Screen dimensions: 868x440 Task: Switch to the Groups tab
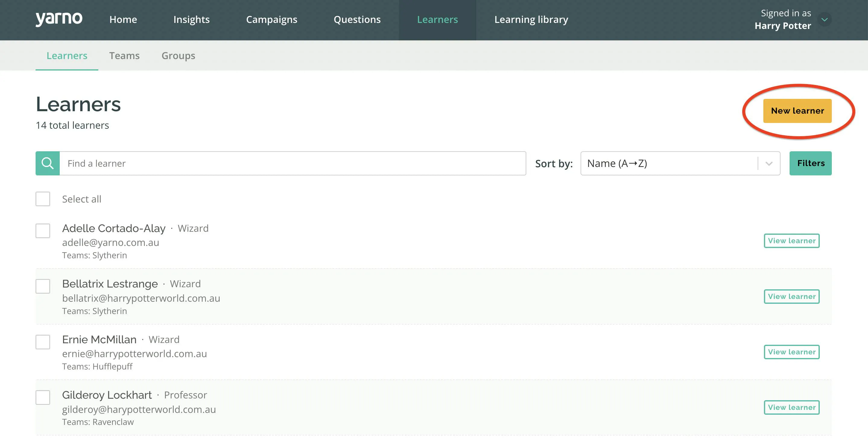click(x=178, y=55)
